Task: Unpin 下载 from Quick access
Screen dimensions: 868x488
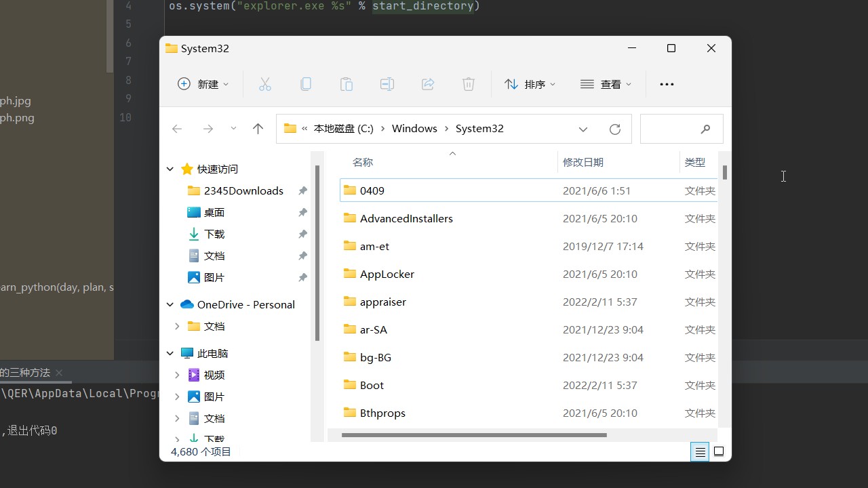Action: click(x=302, y=234)
